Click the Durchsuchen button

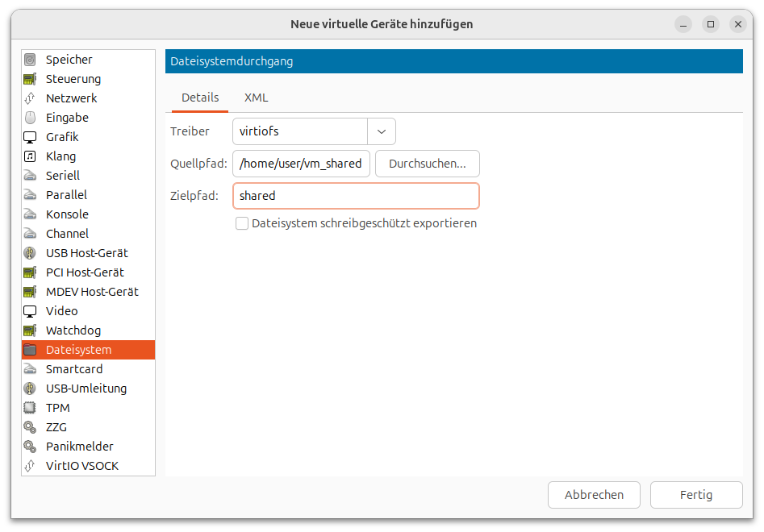pos(427,164)
